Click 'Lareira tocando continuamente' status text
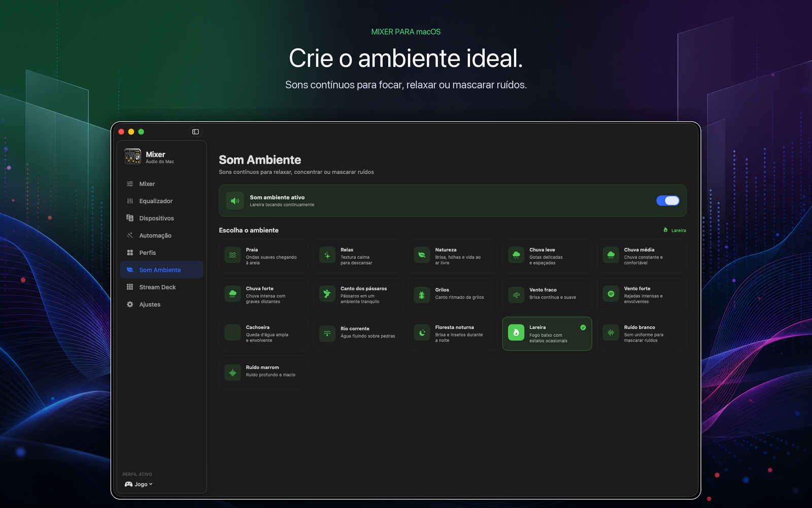Viewport: 812px width, 508px height. pos(282,205)
